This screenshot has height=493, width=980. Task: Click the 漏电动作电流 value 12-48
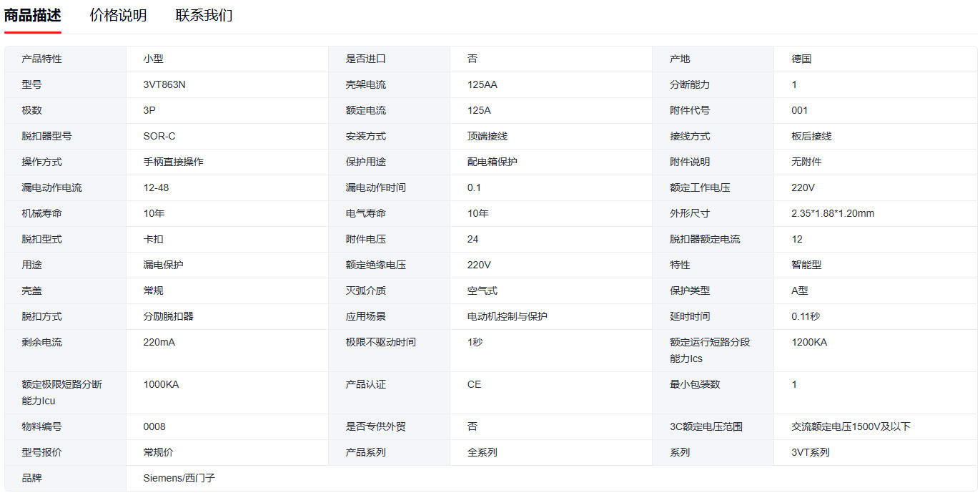point(157,187)
